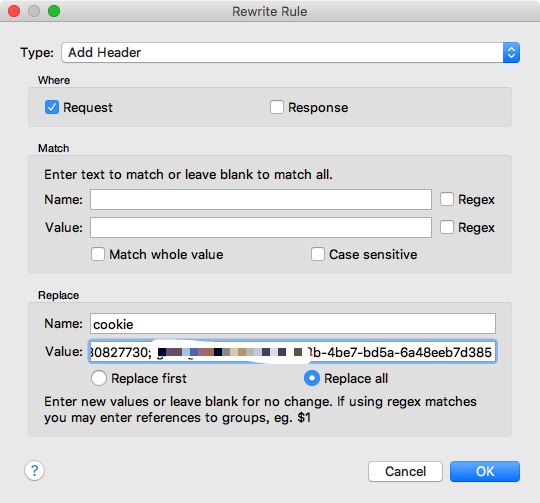
Task: Uncheck the Request checkbox
Action: click(52, 107)
